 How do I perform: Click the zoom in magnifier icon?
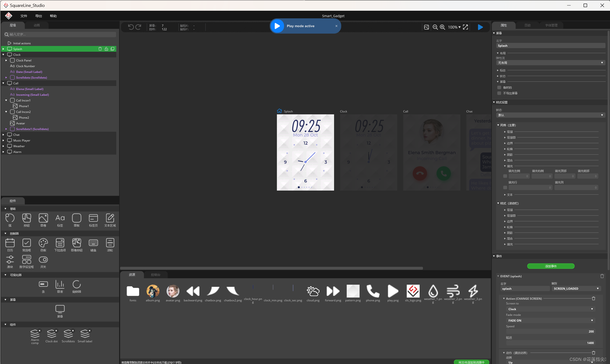pyautogui.click(x=442, y=27)
